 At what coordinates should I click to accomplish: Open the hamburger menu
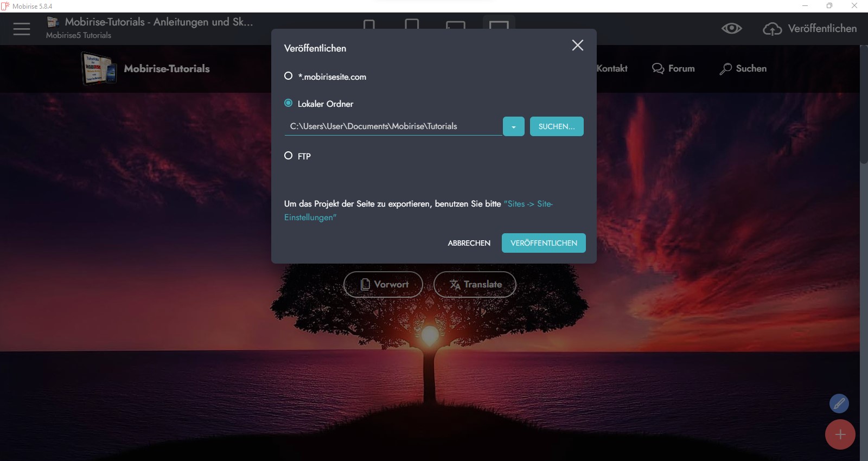pos(22,29)
